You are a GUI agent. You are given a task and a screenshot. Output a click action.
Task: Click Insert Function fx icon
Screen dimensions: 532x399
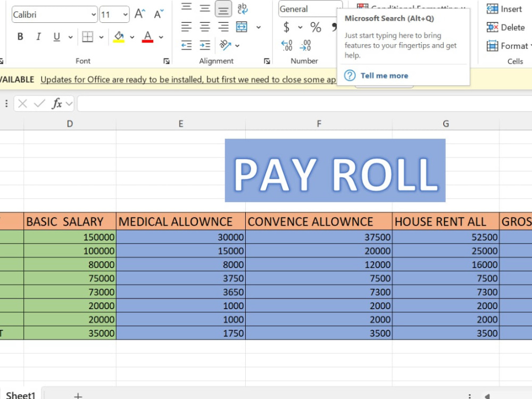(57, 104)
